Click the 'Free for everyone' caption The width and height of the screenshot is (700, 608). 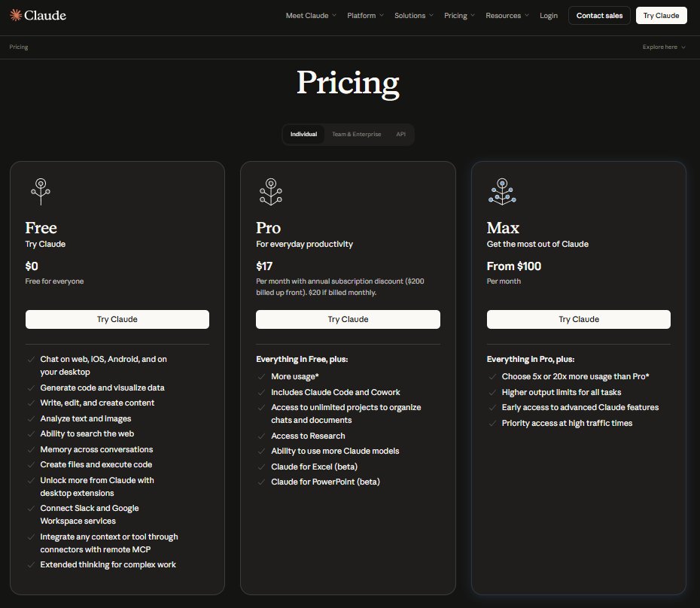coord(54,281)
